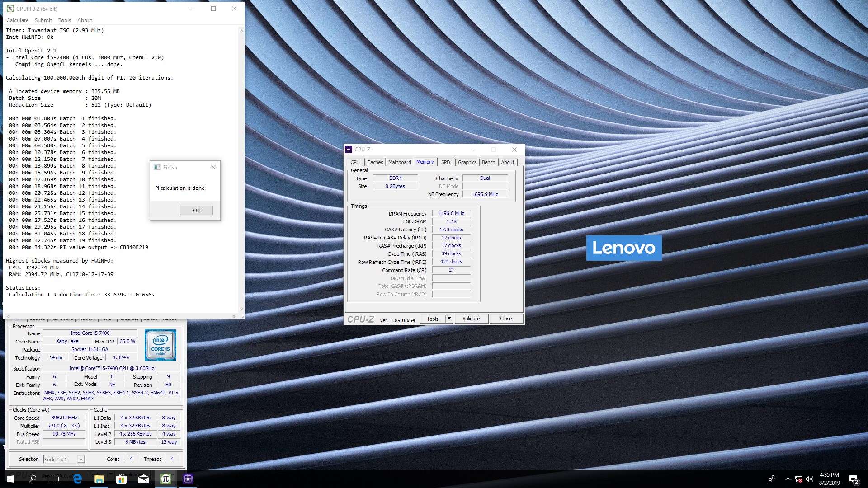
Task: Click the Row Refresh value 420 clocks
Action: (451, 262)
